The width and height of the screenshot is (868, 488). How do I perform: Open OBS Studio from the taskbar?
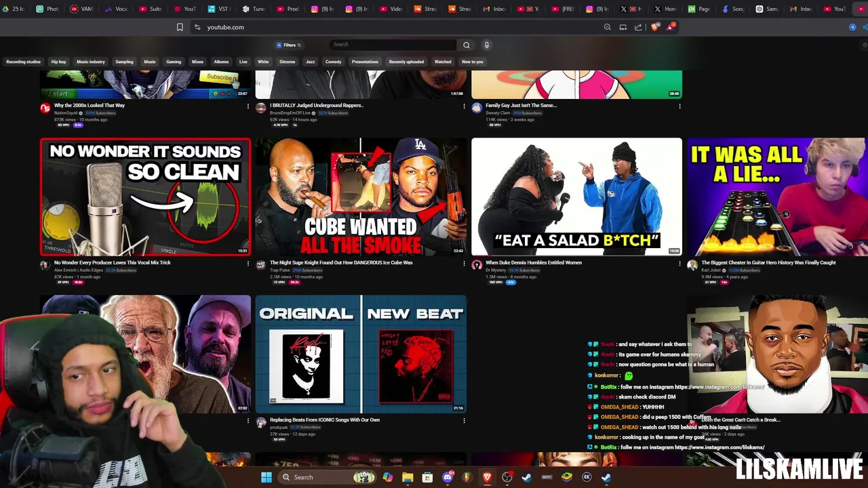point(507,477)
